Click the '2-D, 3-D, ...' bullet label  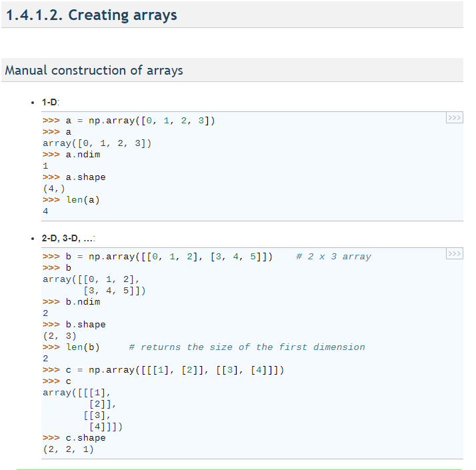click(x=68, y=239)
